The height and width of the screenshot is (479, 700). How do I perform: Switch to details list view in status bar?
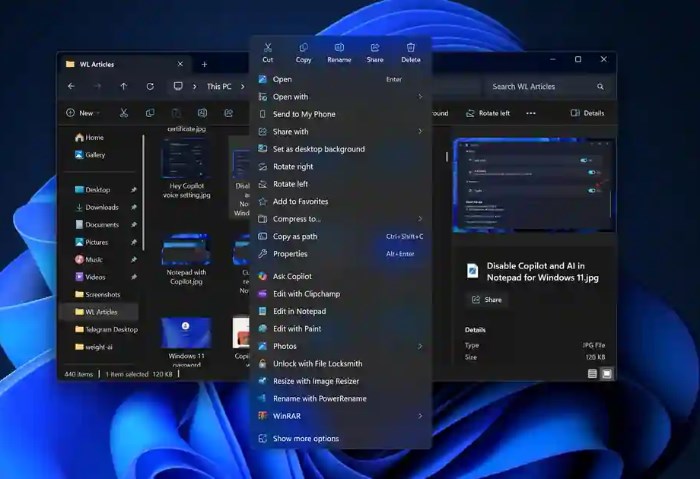592,374
